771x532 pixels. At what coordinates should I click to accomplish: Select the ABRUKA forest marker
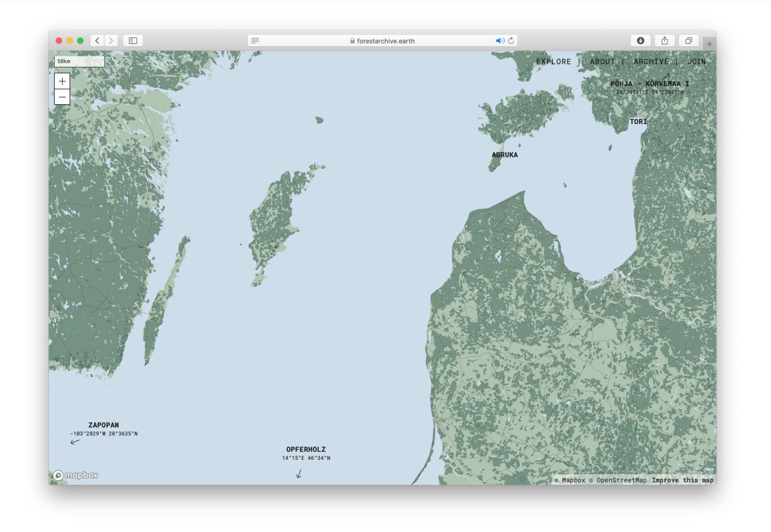pos(505,155)
